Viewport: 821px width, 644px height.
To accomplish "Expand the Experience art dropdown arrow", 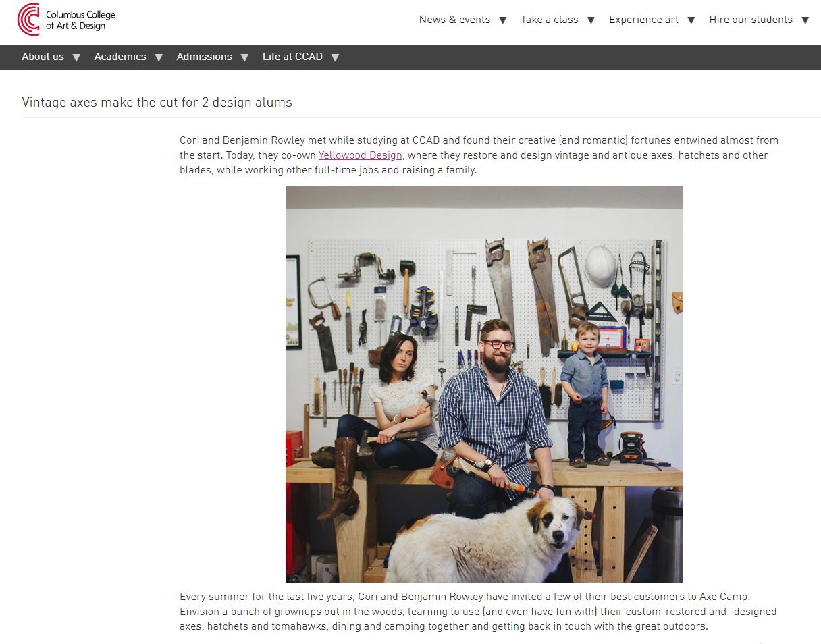I will click(x=691, y=20).
